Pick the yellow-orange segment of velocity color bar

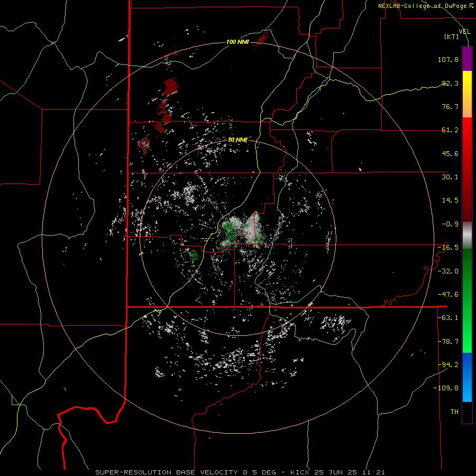click(467, 94)
